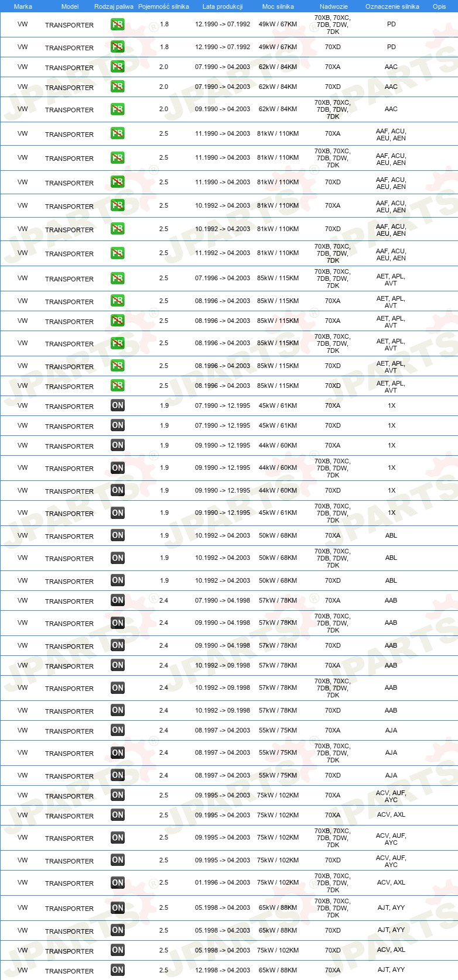Click 10.1992 -> 09.1998 in the 70XD row
Viewport: 458px width, 980px height.
223,710
